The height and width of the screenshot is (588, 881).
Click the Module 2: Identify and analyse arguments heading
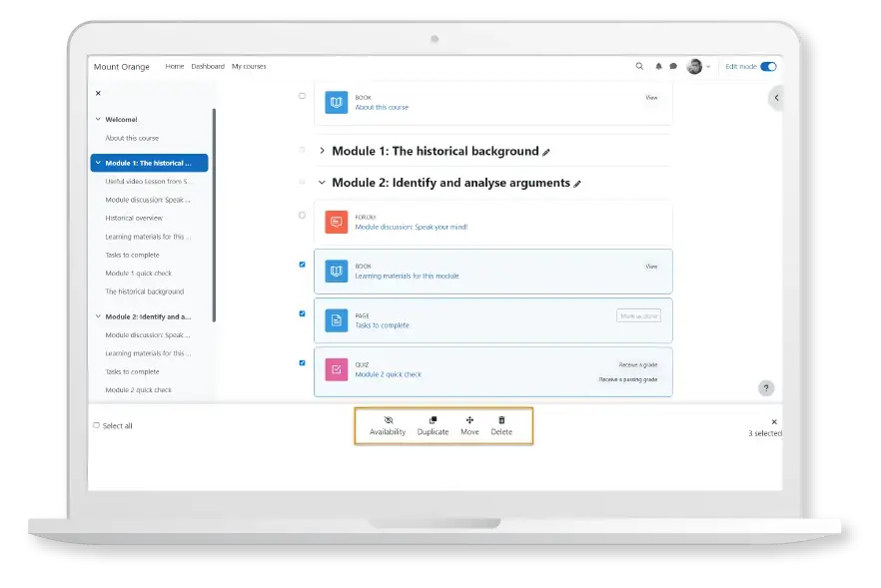(x=451, y=183)
